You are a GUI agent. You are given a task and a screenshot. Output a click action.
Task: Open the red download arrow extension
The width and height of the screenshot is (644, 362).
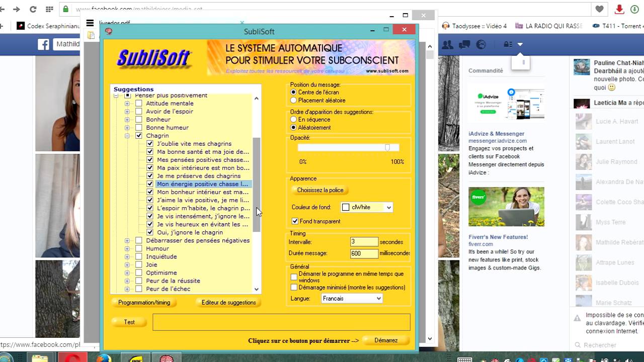619,9
